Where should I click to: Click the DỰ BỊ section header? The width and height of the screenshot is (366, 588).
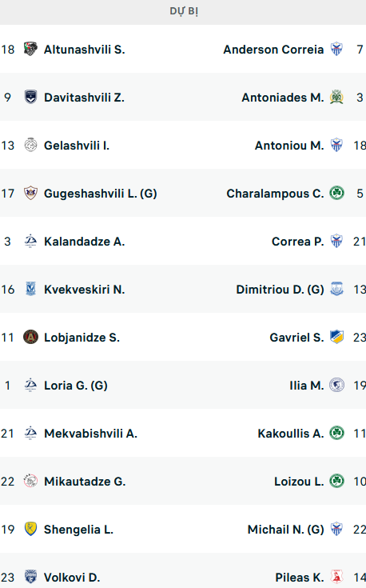183,11
